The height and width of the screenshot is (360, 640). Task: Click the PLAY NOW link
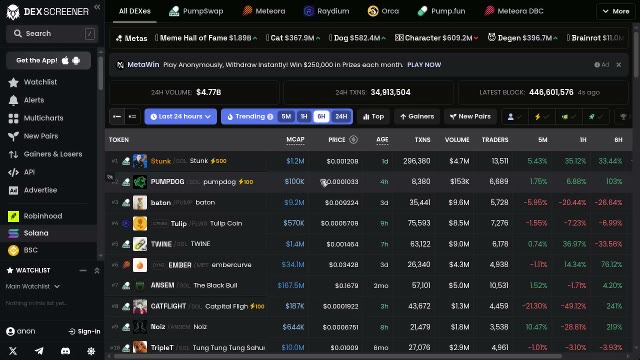click(424, 64)
